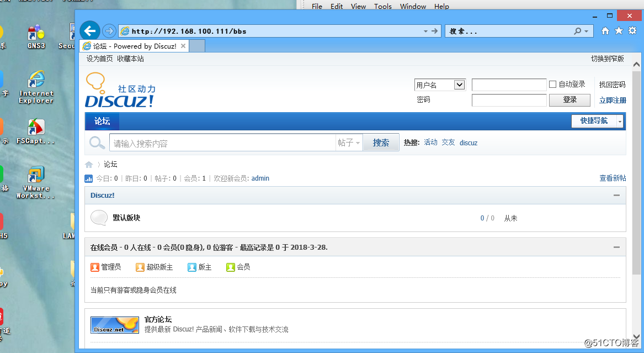This screenshot has width=644, height=353.
Task: Click the scrollbar down arrow
Action: click(x=636, y=335)
